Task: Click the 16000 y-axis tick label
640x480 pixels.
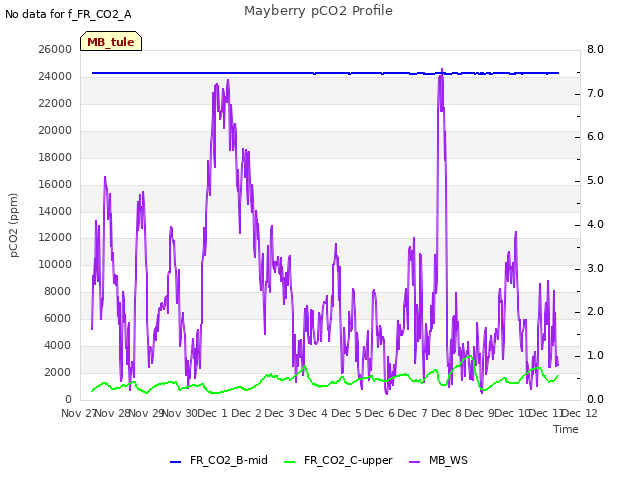Action: click(x=55, y=184)
